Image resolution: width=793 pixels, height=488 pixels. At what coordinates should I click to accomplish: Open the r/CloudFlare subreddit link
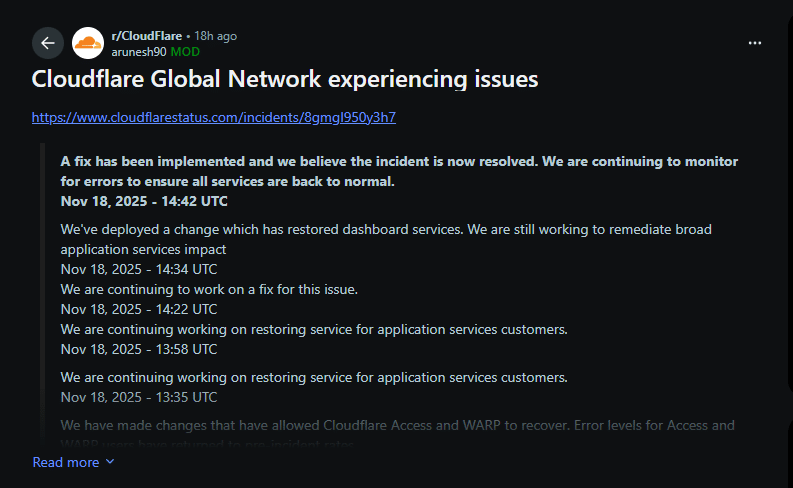point(146,36)
